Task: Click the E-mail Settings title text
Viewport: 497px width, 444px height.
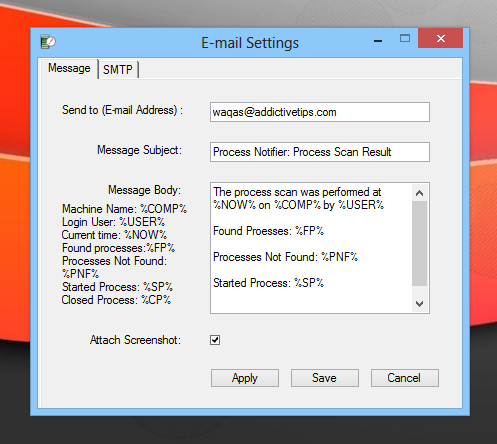Action: point(250,43)
